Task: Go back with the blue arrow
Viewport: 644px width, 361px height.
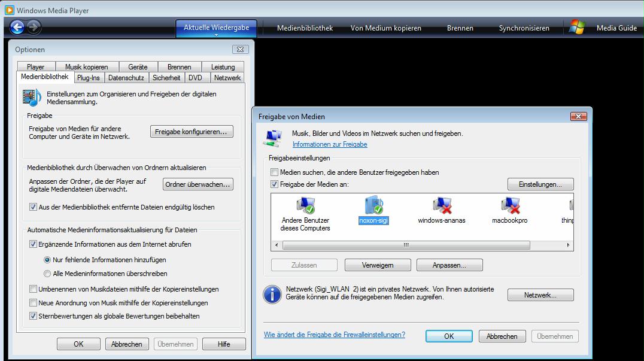Action: click(x=17, y=28)
